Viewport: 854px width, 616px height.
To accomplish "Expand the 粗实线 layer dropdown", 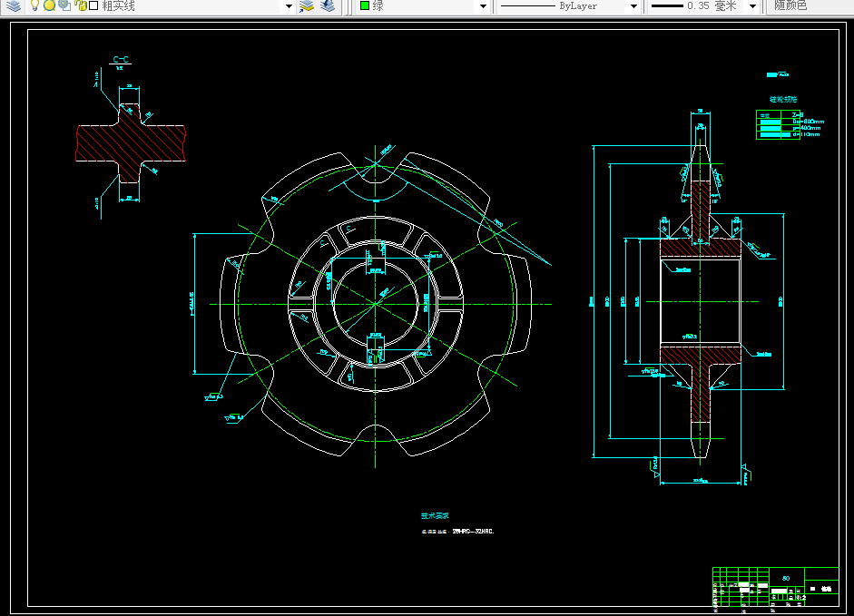I will pos(290,6).
